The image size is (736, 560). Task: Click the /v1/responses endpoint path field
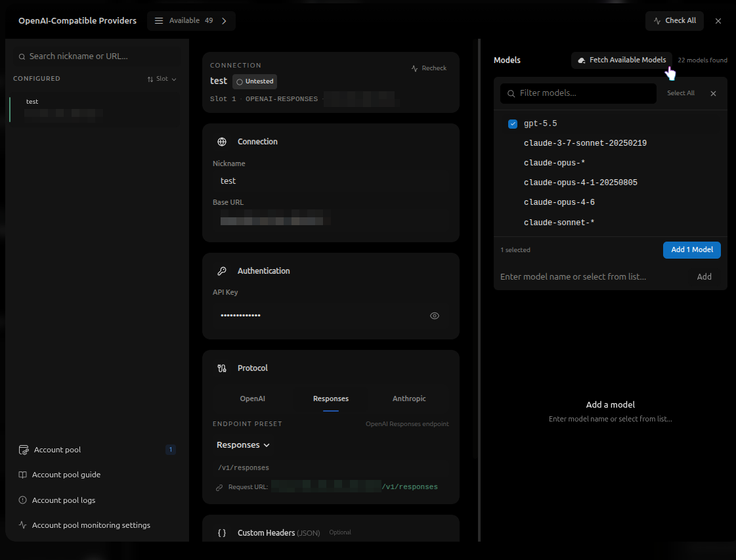[330, 468]
